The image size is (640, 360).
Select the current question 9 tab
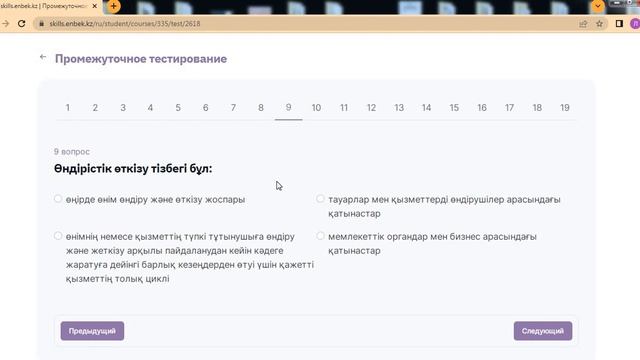tap(289, 108)
